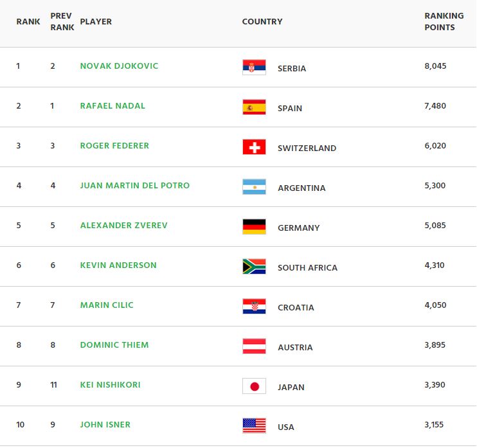Click the Ranking Points column header
477x448 pixels.
tap(444, 22)
